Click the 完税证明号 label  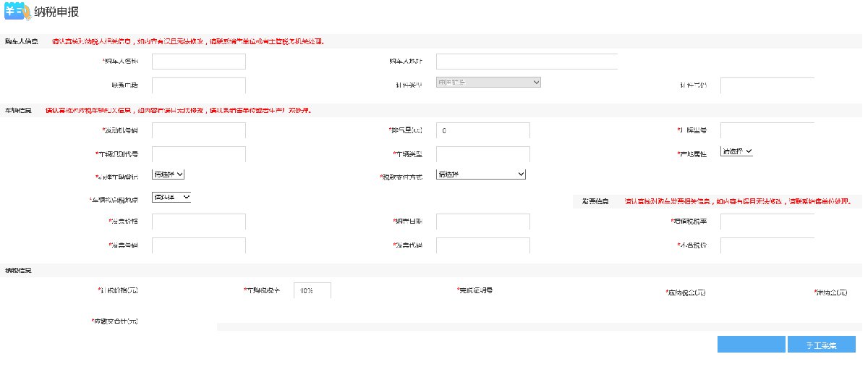click(475, 290)
